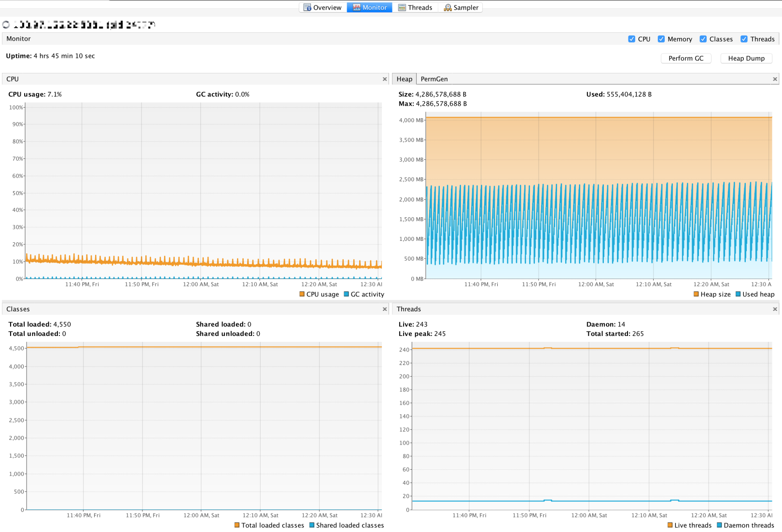
Task: Uncheck the Threads checkbox
Action: pyautogui.click(x=744, y=39)
